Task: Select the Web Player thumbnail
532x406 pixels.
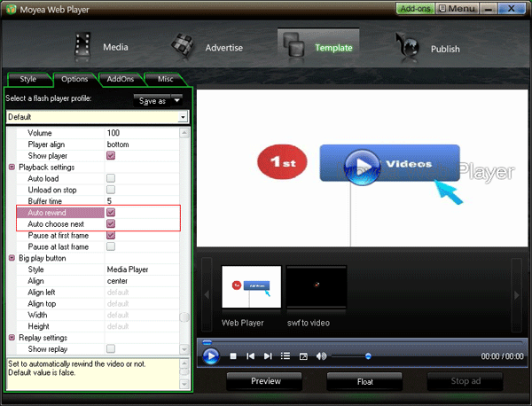Action: click(252, 287)
